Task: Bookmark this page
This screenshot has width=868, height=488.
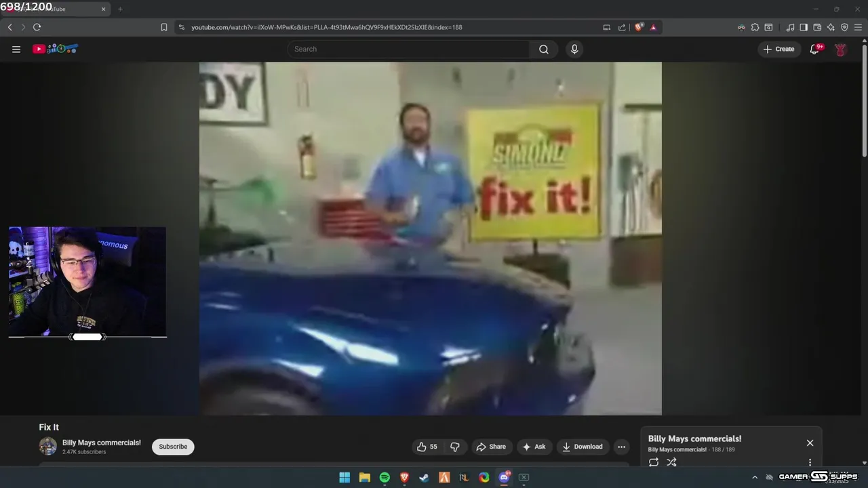Action: pyautogui.click(x=164, y=27)
